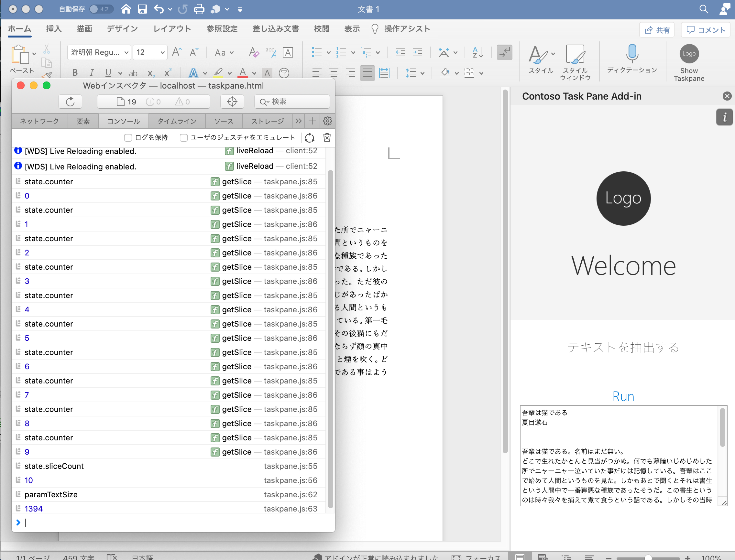Toggle paragraph marks display button
Viewport: 735px width, 560px height.
[x=504, y=52]
